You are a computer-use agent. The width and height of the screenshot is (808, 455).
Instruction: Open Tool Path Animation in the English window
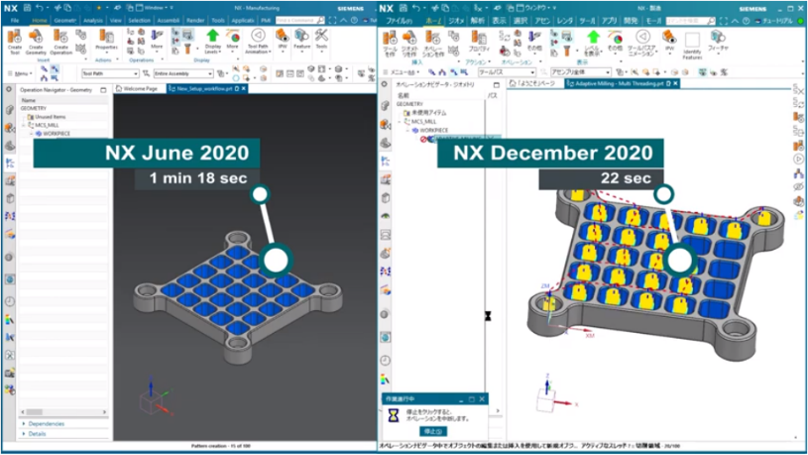(258, 41)
